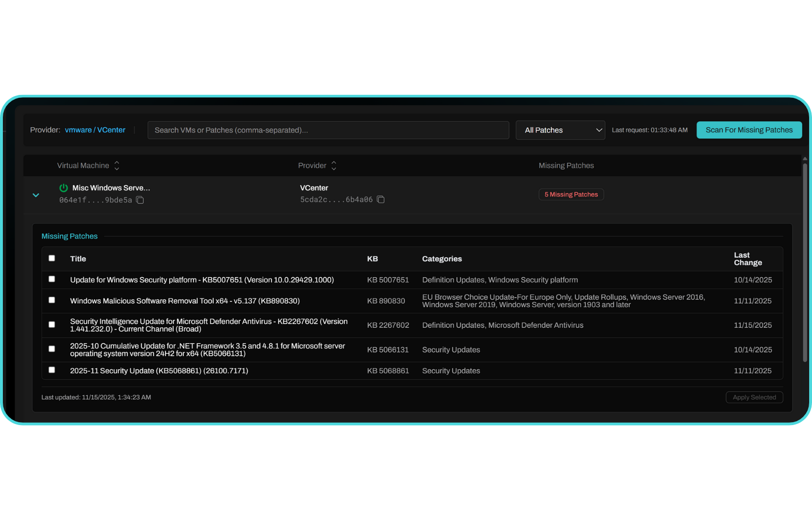Check the Defender Antivirus KB2267602 patch
This screenshot has height=520, width=812.
click(52, 324)
